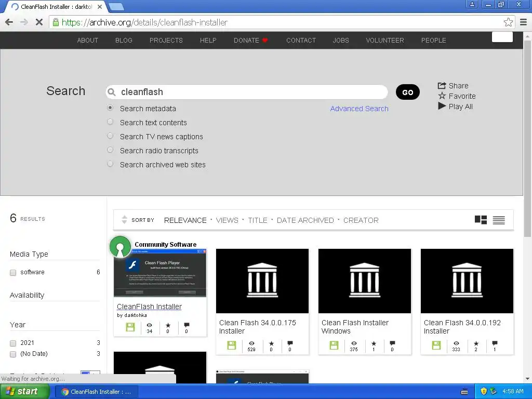This screenshot has height=399, width=532.
Task: Sort results by CREATOR
Action: (x=361, y=220)
